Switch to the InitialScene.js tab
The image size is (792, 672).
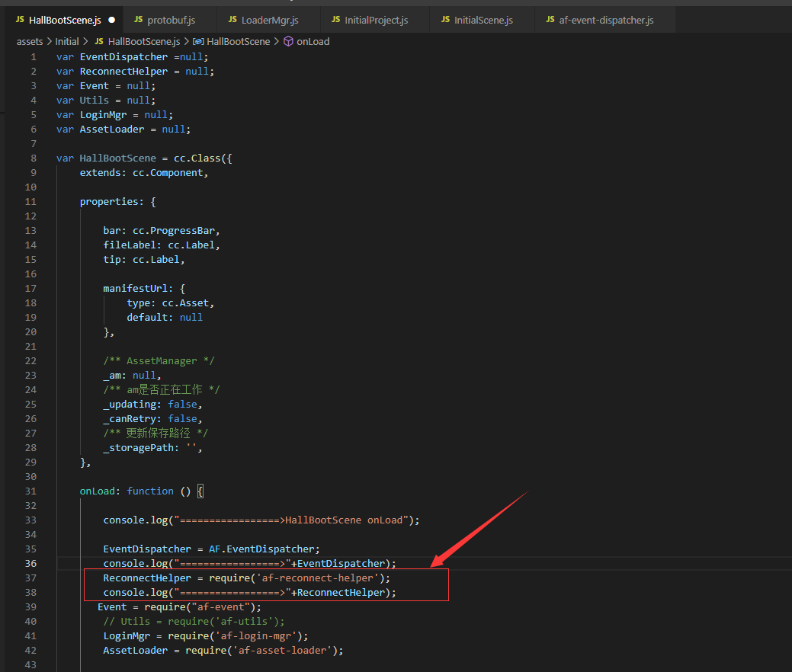coord(483,21)
